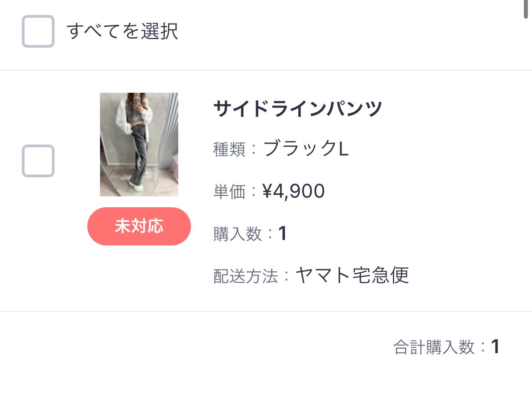This screenshot has height=395, width=532.
Task: Click the すべてを選択 label text
Action: pyautogui.click(x=122, y=31)
